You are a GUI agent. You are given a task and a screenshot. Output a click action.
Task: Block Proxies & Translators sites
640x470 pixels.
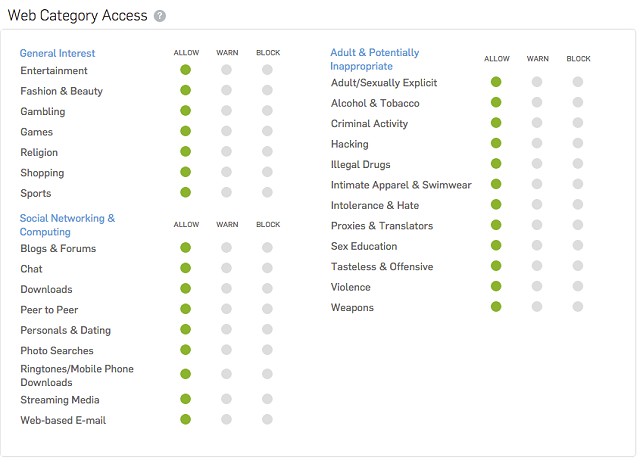578,225
